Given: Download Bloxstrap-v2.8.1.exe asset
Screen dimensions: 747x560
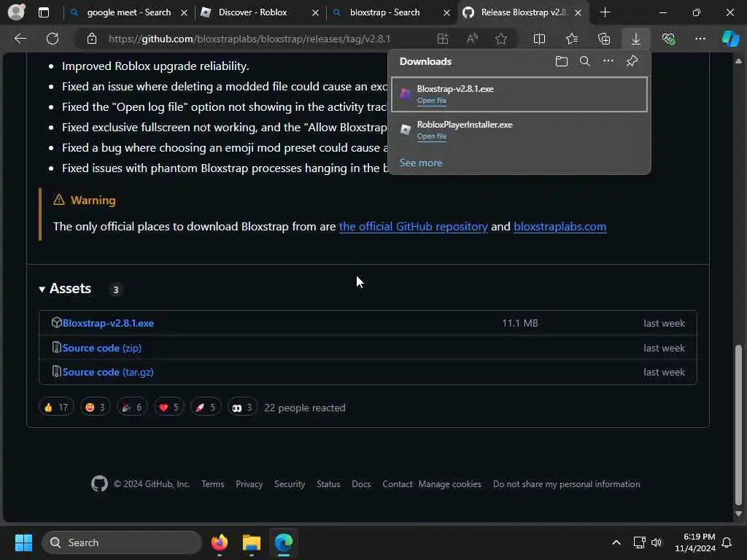Looking at the screenshot, I should pos(108,323).
